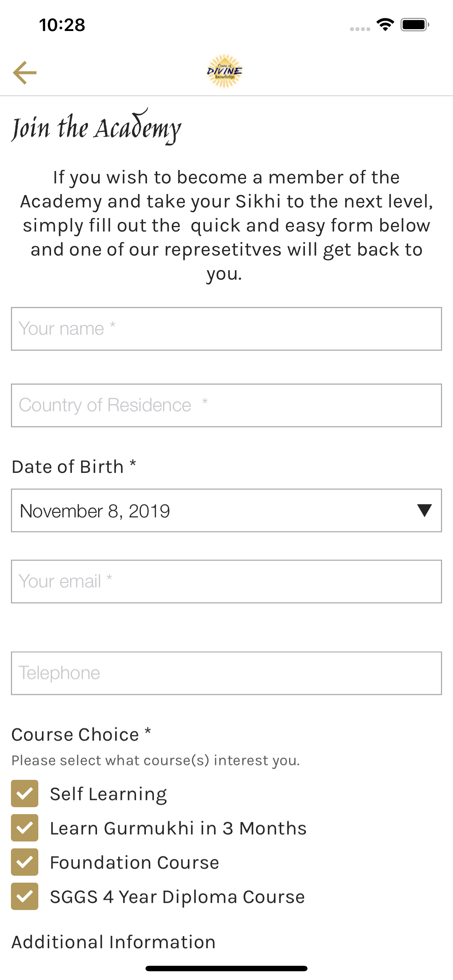Tap the Foundation Course label
453x980 pixels.
tap(135, 863)
